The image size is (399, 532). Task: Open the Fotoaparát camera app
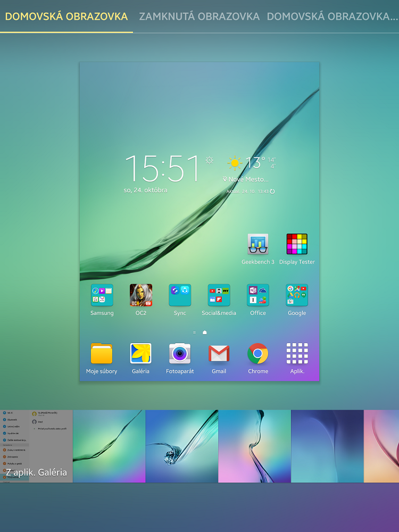[180, 353]
